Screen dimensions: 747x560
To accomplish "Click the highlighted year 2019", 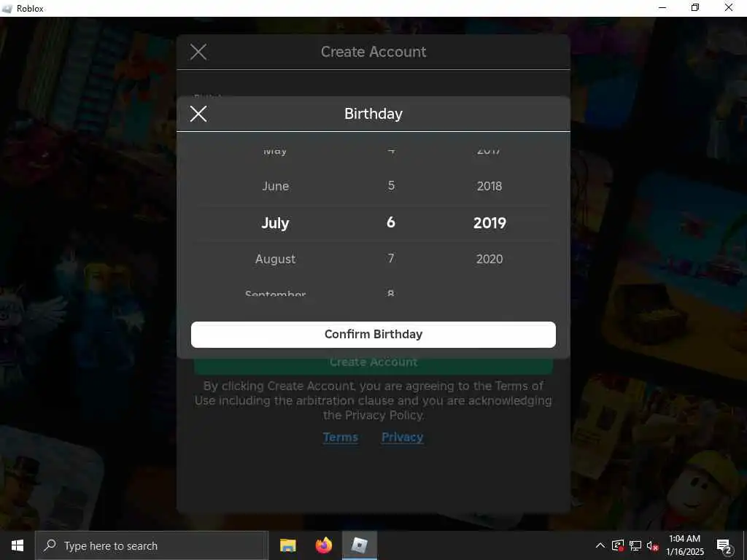I will (489, 223).
